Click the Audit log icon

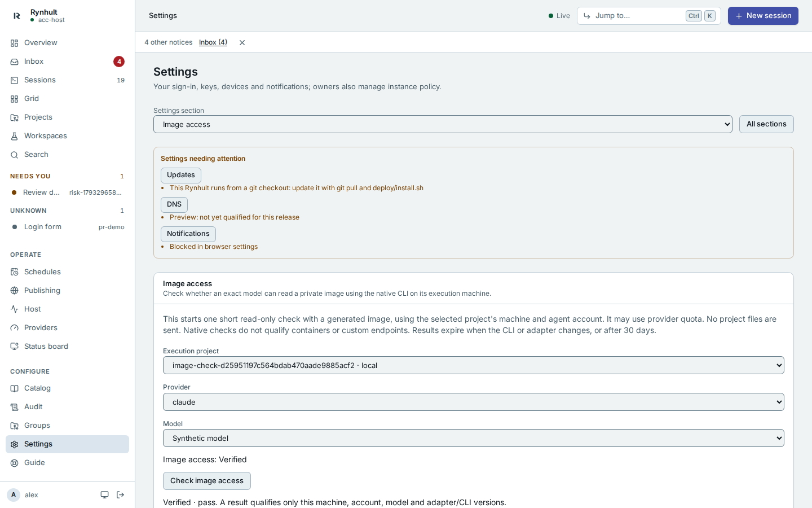coord(15,407)
